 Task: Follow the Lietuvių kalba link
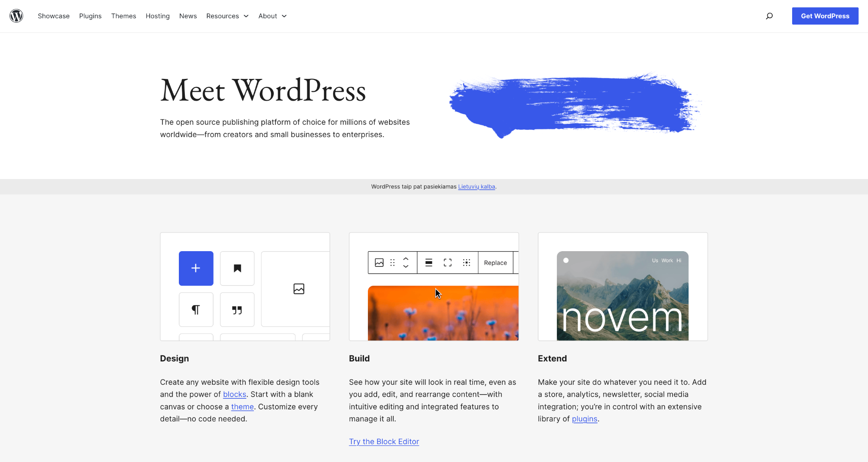476,187
